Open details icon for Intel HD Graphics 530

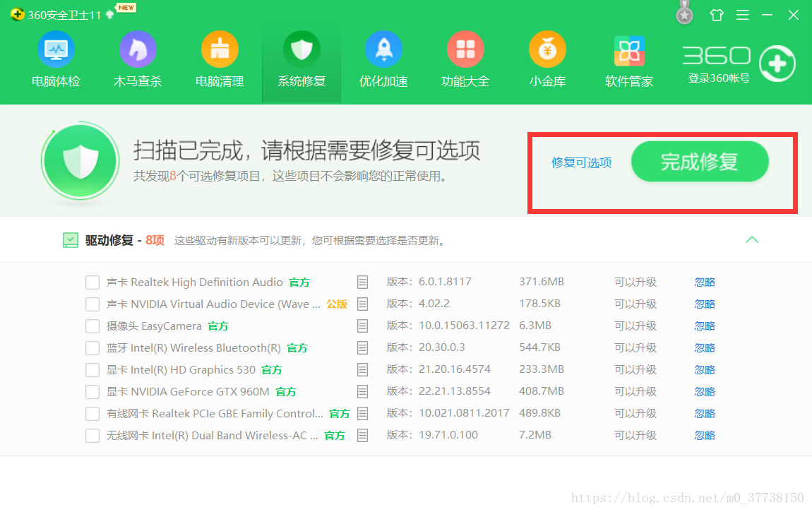pyautogui.click(x=362, y=369)
